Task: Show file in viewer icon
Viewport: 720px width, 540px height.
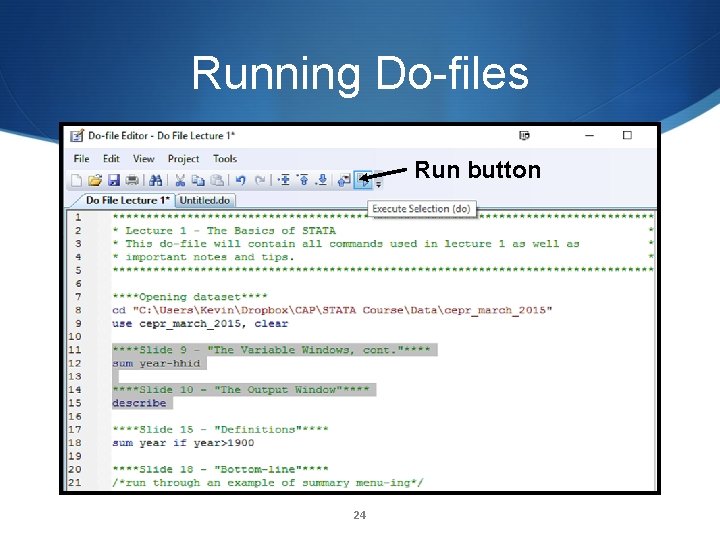Action: pos(344,180)
